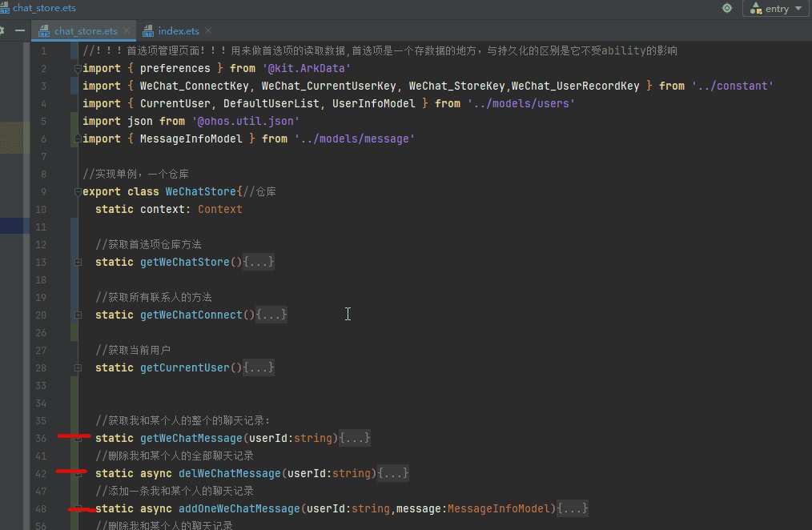The height and width of the screenshot is (530, 812).
Task: Click the file icon on index.ets tab
Action: point(147,31)
